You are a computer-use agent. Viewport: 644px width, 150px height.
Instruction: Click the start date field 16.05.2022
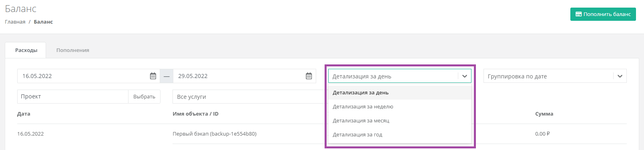(83, 76)
